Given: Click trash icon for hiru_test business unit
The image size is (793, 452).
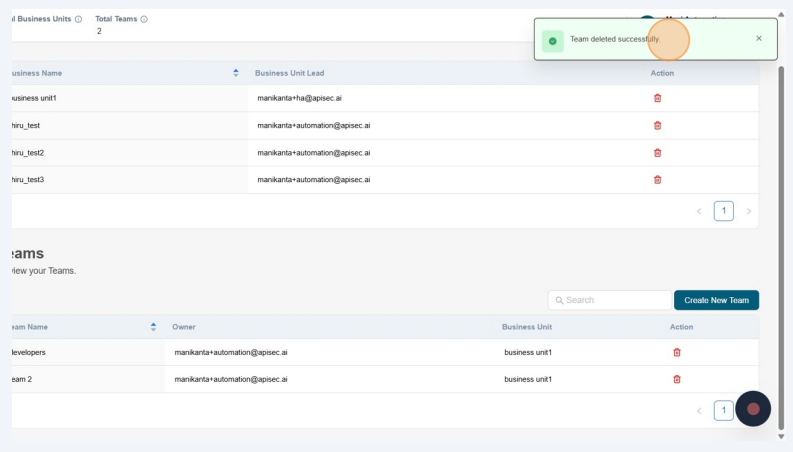Looking at the screenshot, I should (x=657, y=125).
